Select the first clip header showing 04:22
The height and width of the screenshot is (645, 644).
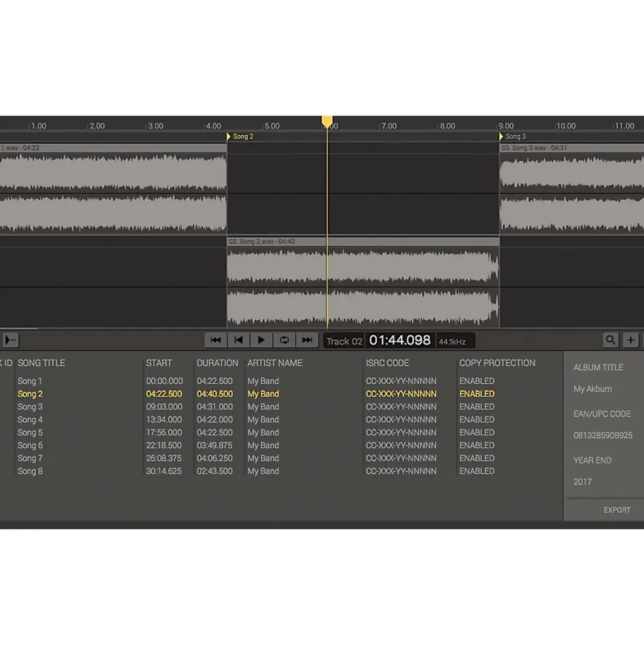(x=113, y=148)
